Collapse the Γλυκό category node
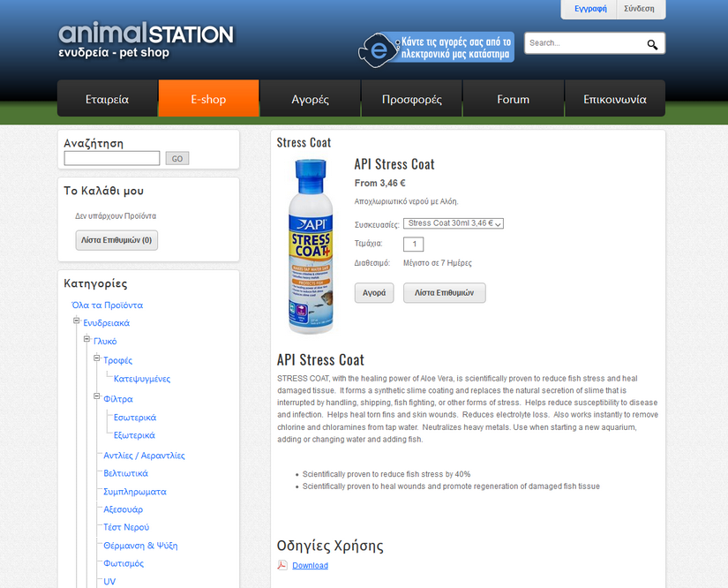Viewport: 728px width, 588px height. [86, 340]
